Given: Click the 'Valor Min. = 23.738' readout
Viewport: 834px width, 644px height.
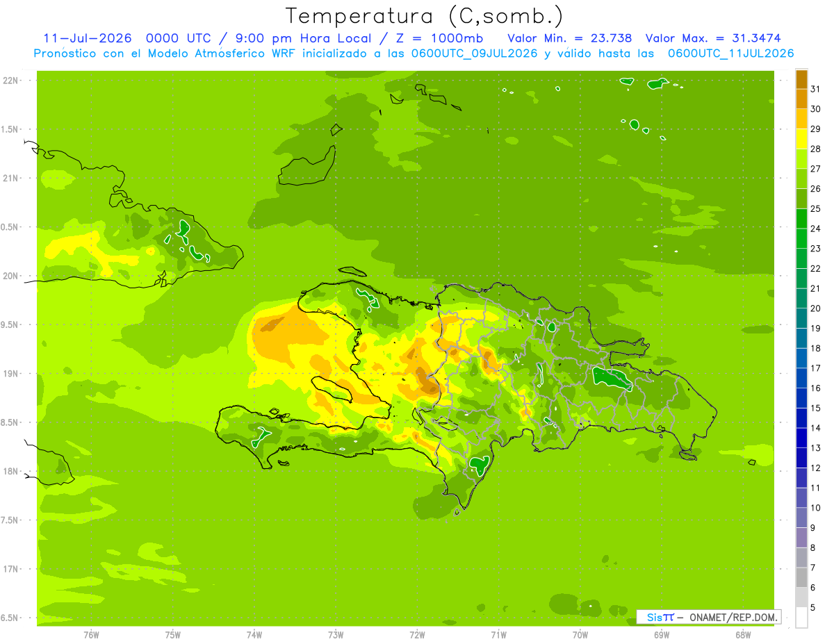Looking at the screenshot, I should click(570, 38).
